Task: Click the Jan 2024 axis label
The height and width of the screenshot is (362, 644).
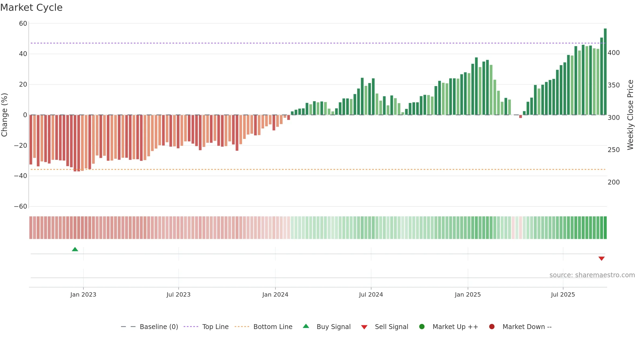Action: [275, 294]
